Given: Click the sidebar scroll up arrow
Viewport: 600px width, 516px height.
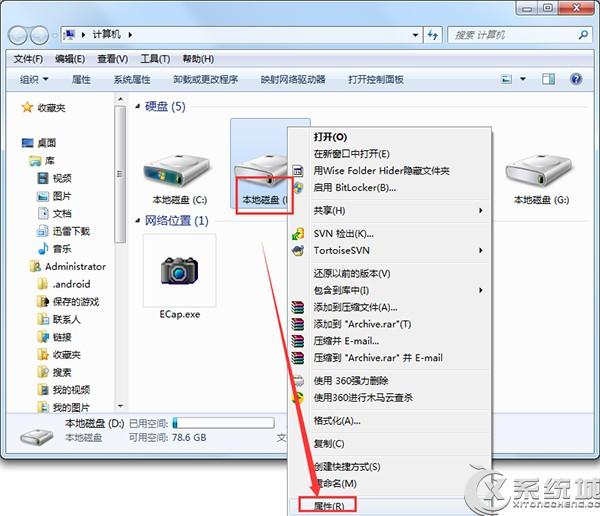Looking at the screenshot, I should click(121, 99).
